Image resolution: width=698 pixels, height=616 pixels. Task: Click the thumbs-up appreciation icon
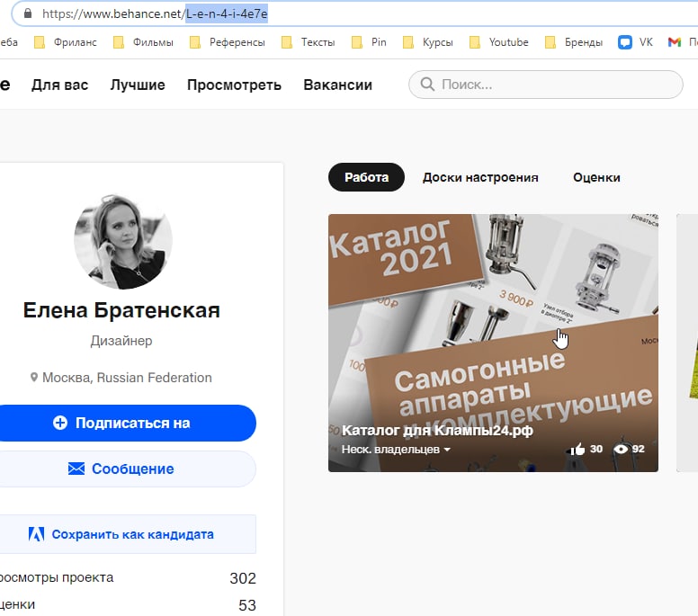tap(577, 449)
